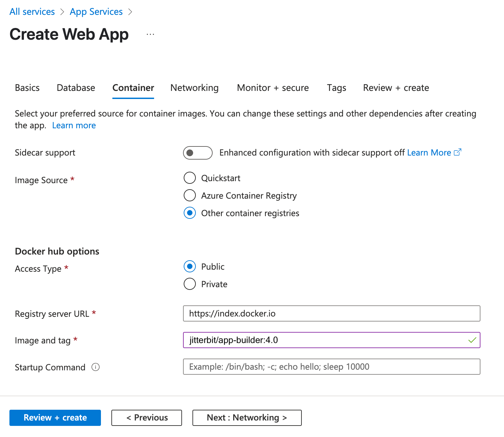Set Access Type to Public
This screenshot has width=504, height=437.
pyautogui.click(x=190, y=266)
